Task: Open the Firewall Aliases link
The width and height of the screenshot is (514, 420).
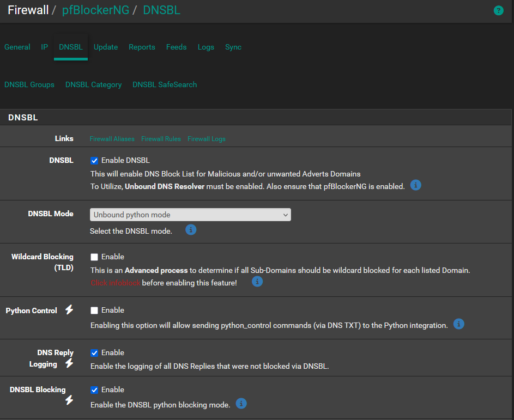Action: click(112, 139)
